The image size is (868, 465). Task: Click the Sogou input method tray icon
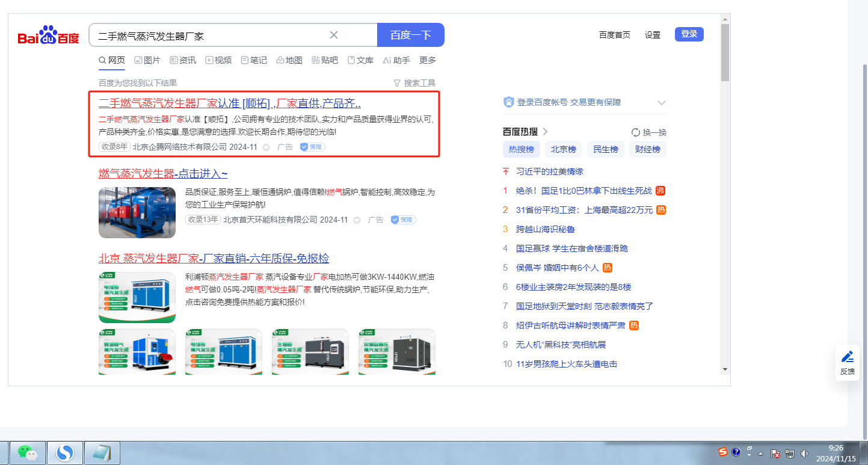[723, 452]
